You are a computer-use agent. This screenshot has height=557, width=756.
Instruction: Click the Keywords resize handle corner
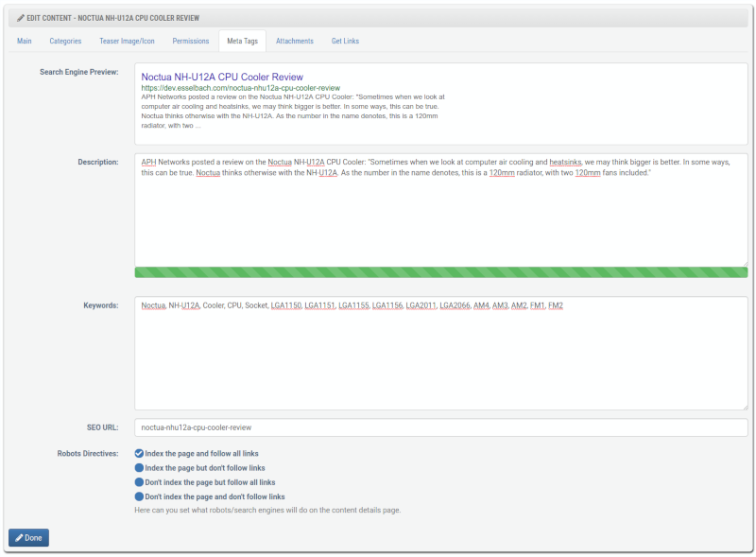pos(745,407)
